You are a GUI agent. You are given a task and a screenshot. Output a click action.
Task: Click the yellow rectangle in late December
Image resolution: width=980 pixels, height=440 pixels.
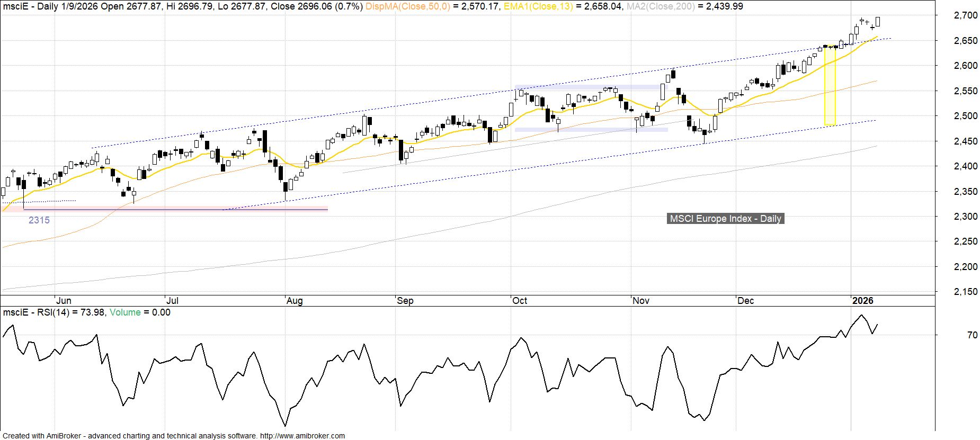point(830,86)
